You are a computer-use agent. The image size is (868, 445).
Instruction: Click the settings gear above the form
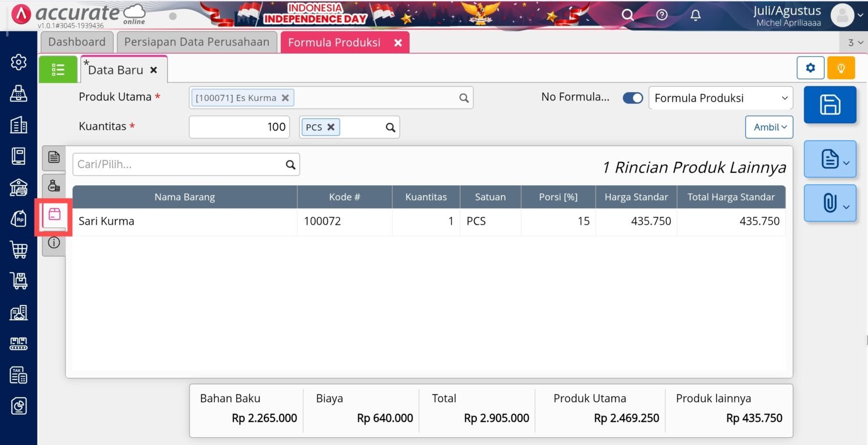tap(810, 67)
